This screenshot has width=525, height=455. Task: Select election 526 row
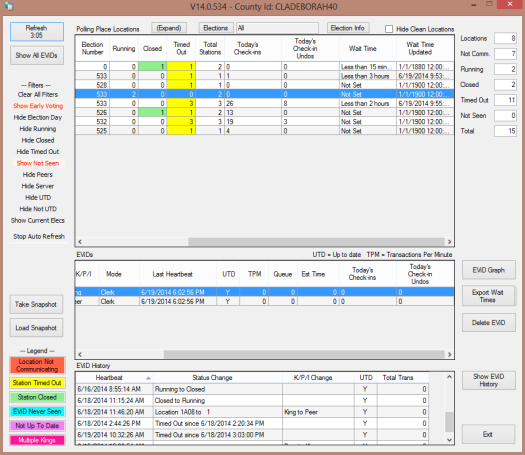[265, 112]
